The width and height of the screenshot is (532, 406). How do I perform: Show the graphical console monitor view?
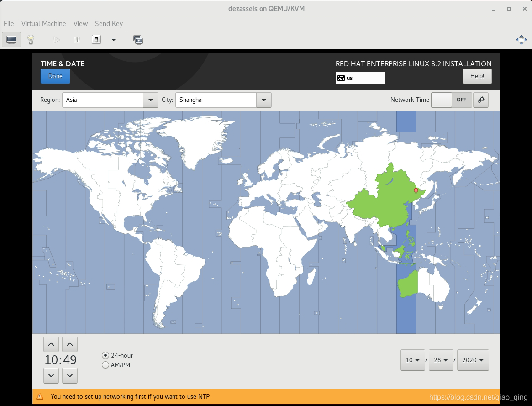(11, 40)
